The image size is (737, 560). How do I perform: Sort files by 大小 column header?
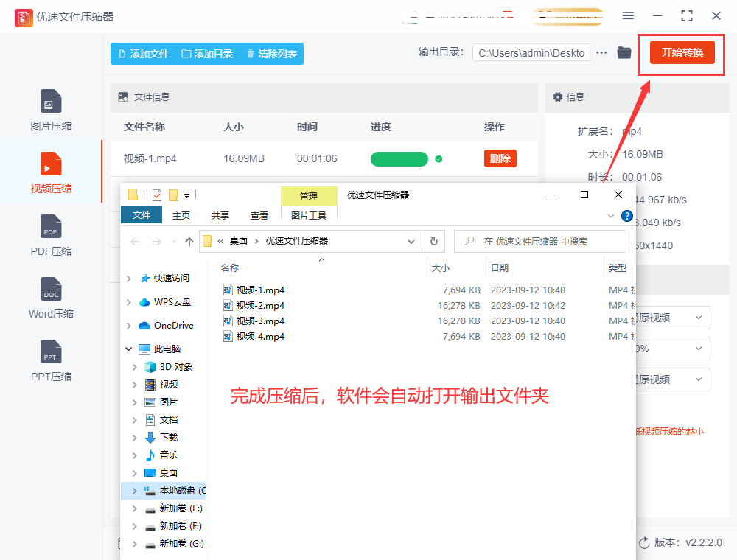[441, 267]
